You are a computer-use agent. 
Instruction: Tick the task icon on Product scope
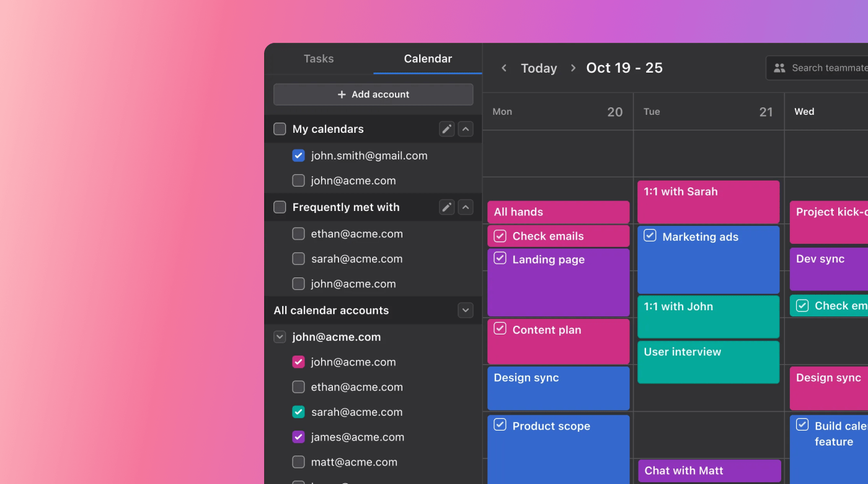[500, 425]
